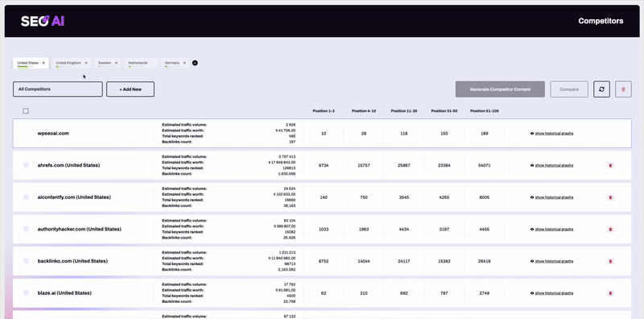The height and width of the screenshot is (319, 644).
Task: Click the top trash icon button
Action: [x=623, y=89]
